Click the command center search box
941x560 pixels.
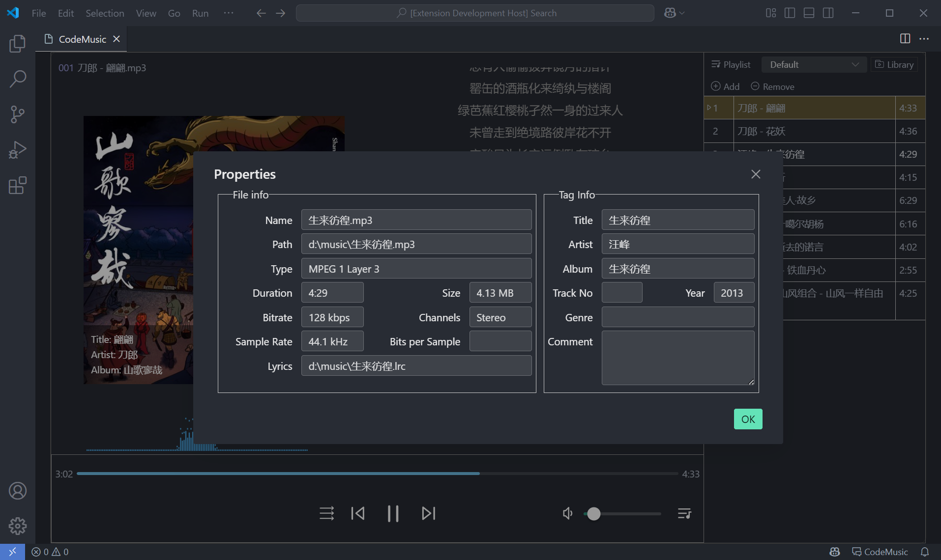475,13
